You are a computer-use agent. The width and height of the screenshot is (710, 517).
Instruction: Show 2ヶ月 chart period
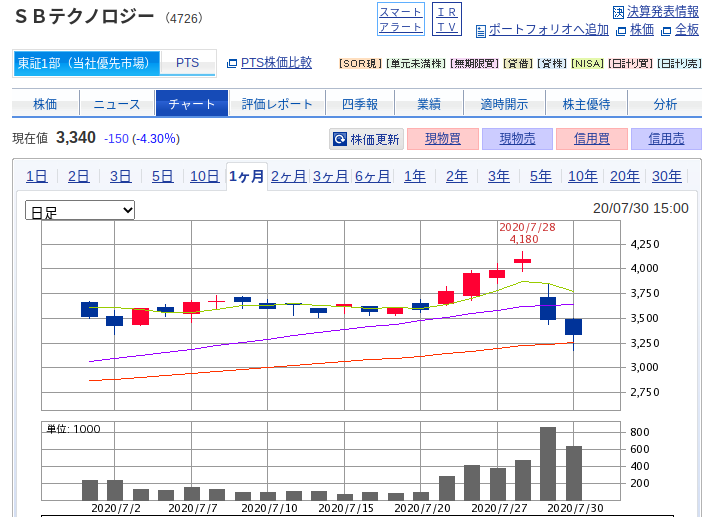point(289,176)
